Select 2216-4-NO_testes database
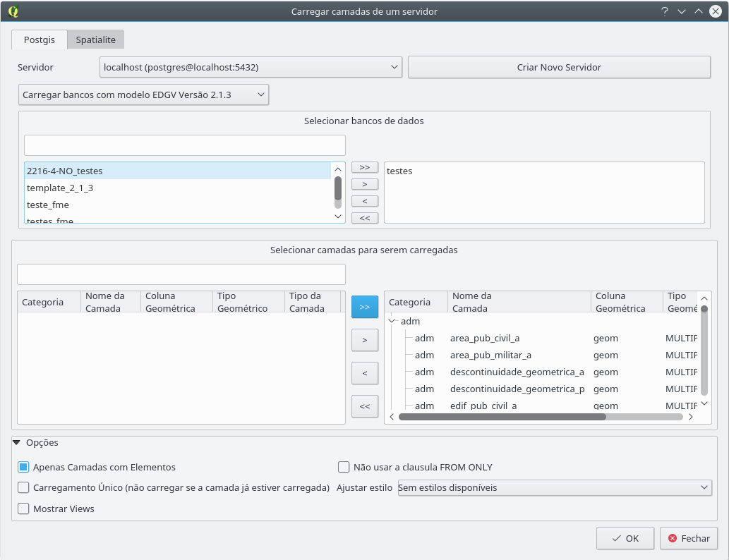This screenshot has height=560, width=729. tap(178, 171)
